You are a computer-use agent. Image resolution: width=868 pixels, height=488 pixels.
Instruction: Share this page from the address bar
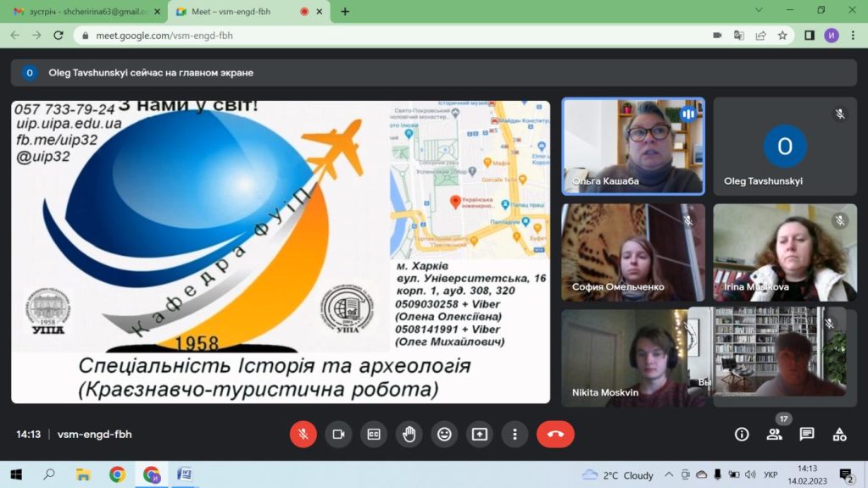click(760, 36)
